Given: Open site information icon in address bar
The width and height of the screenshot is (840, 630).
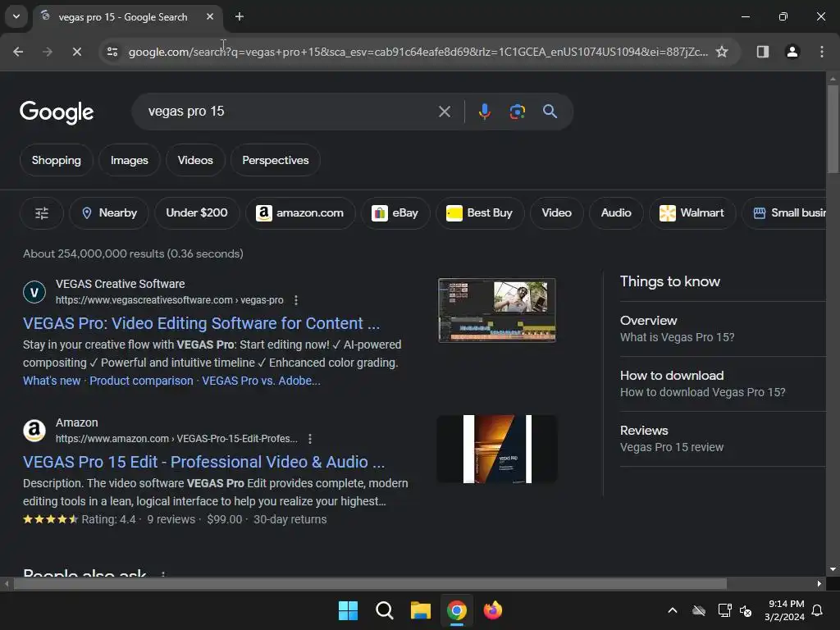Looking at the screenshot, I should [112, 52].
